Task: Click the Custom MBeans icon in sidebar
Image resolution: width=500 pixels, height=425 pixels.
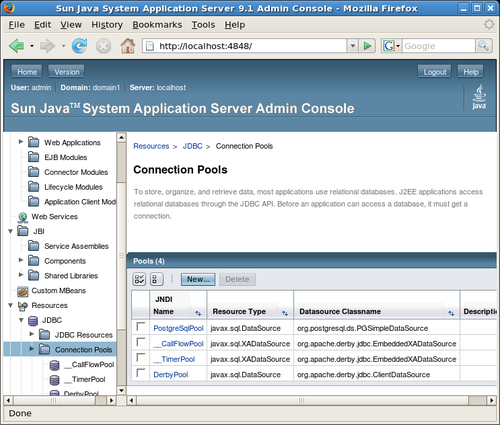Action: click(23, 291)
